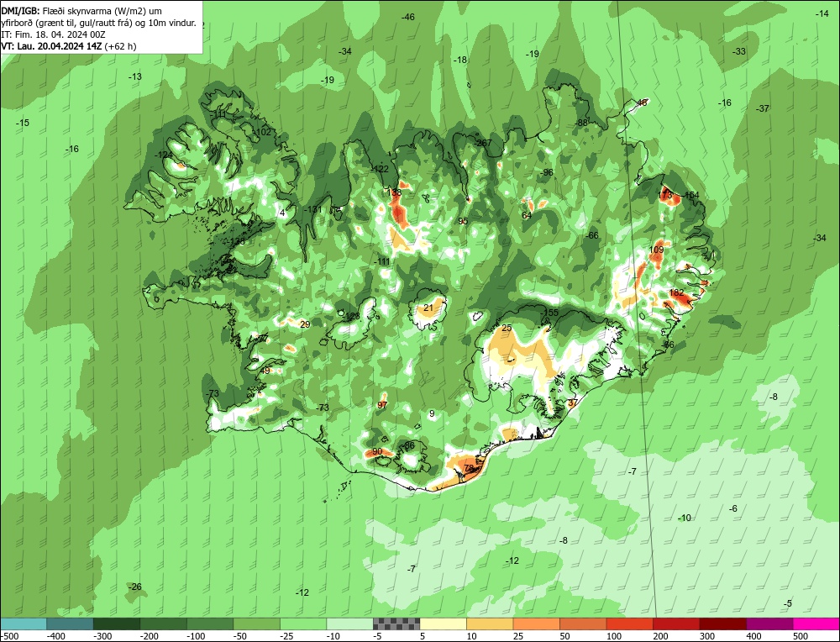This screenshot has width=840, height=642.
Task: Click the 'IT: Fim. 18. 04. 2024 00Z' line
Action: (53, 34)
